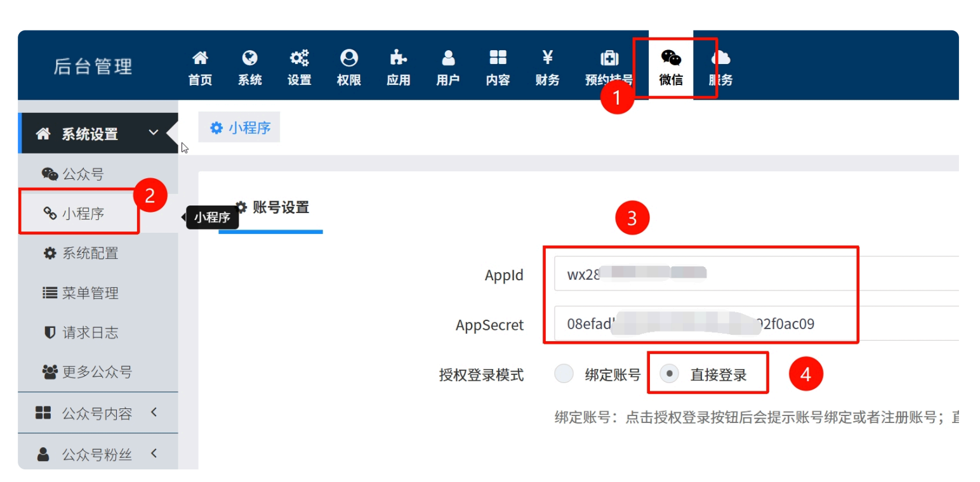Open 请求日志 from the sidebar
This screenshot has width=980, height=482.
pos(89,332)
